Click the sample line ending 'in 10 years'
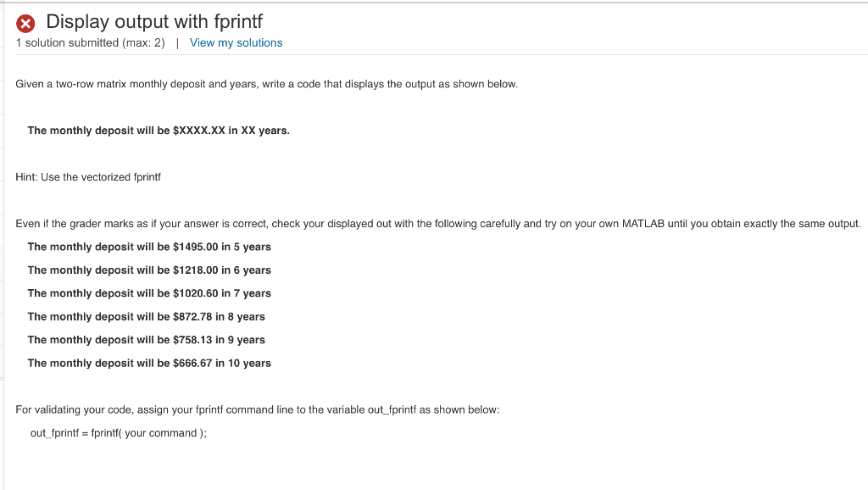The width and height of the screenshot is (868, 490). [149, 363]
